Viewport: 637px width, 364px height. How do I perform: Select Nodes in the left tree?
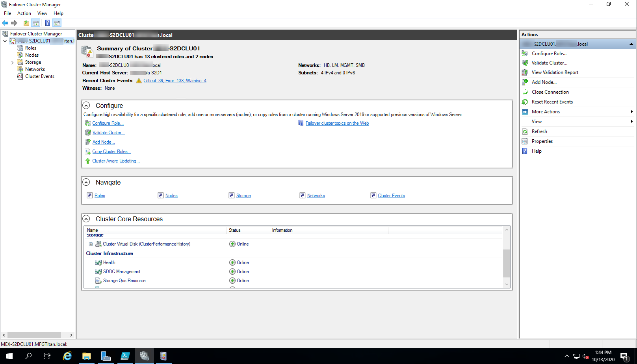click(32, 55)
